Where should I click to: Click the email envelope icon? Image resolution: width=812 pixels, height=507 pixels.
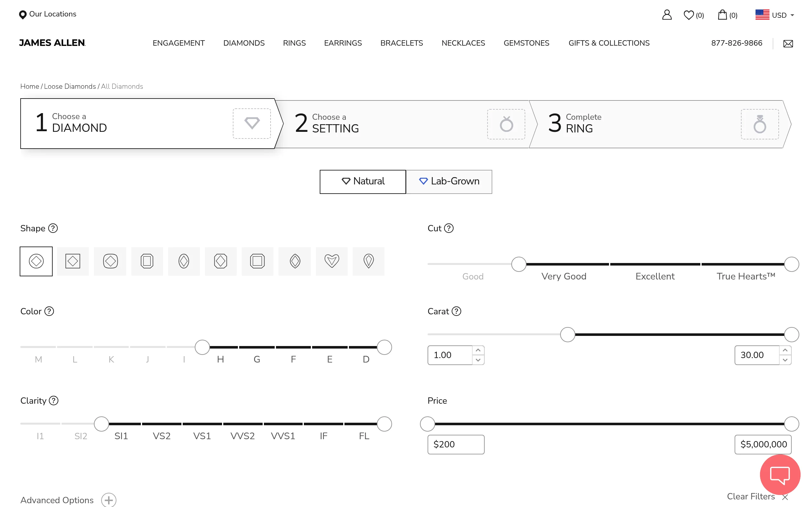(x=788, y=44)
